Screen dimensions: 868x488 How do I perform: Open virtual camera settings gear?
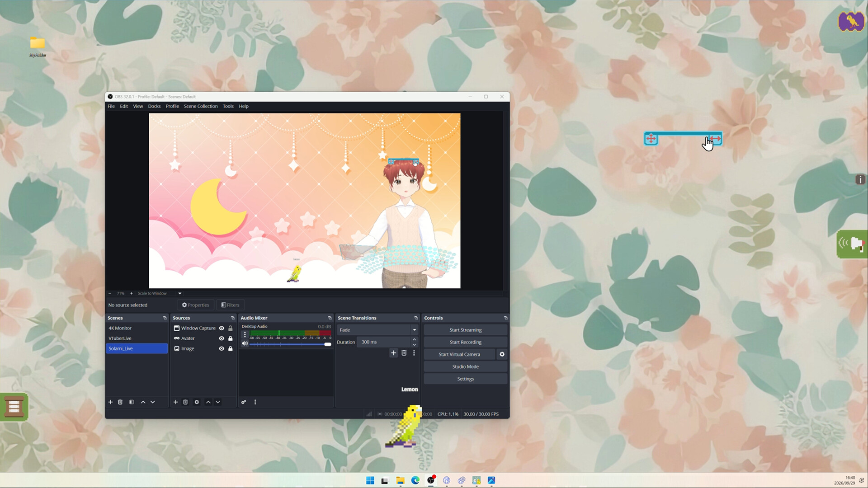click(502, 354)
